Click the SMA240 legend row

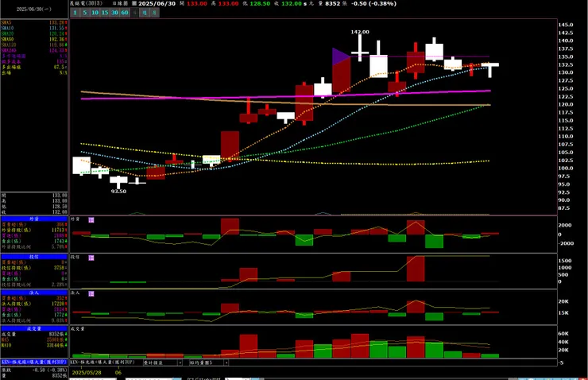[x=34, y=50]
